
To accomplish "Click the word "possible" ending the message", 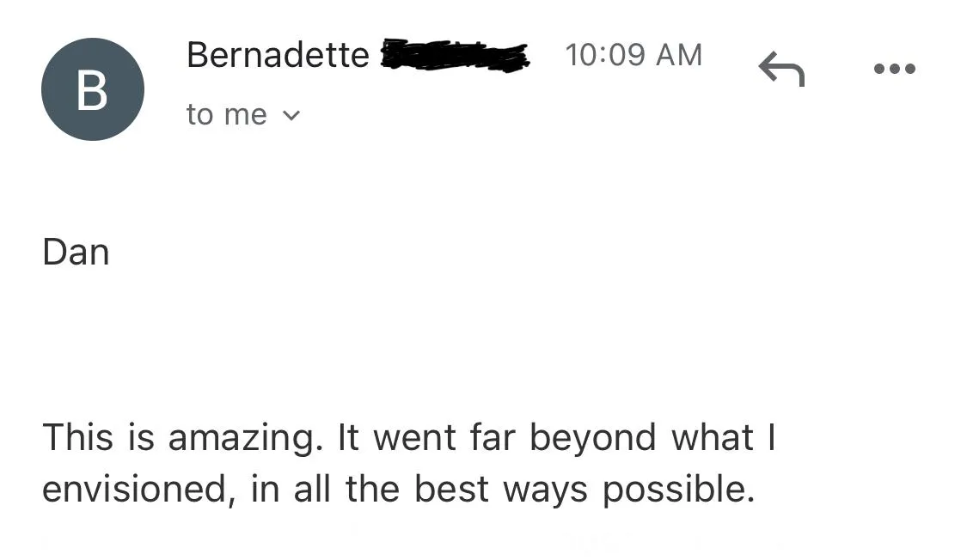I will point(677,490).
